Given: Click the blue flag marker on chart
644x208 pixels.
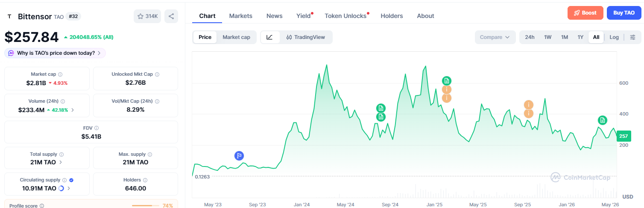Looking at the screenshot, I should pos(239,156).
